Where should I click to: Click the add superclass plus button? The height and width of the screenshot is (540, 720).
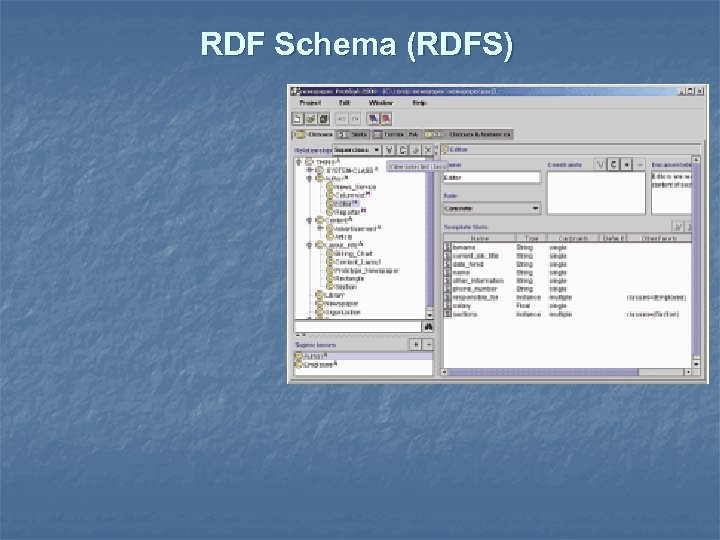tap(415, 344)
